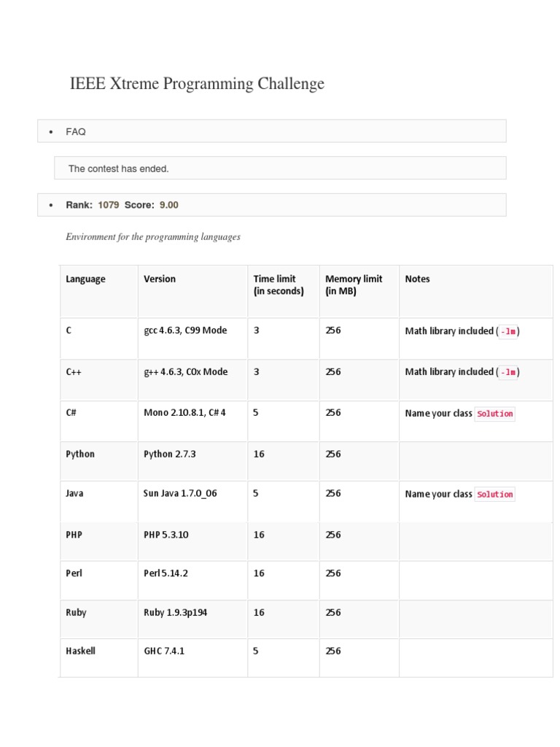Click the Language column header
The height and width of the screenshot is (747, 560).
coord(85,279)
